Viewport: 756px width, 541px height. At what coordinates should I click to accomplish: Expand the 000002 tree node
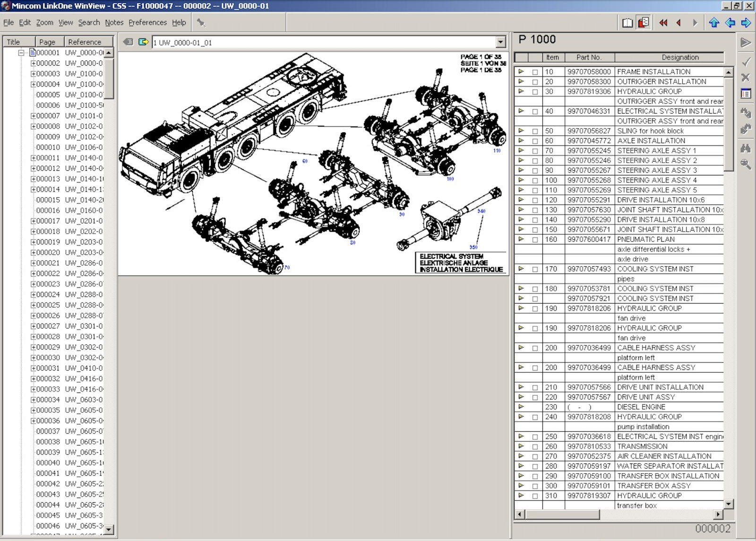click(x=33, y=63)
